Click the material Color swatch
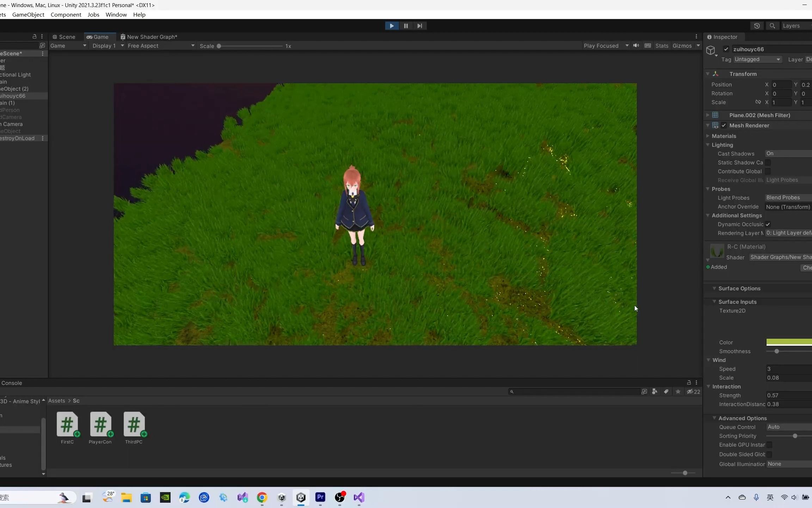The height and width of the screenshot is (508, 812). coord(789,342)
